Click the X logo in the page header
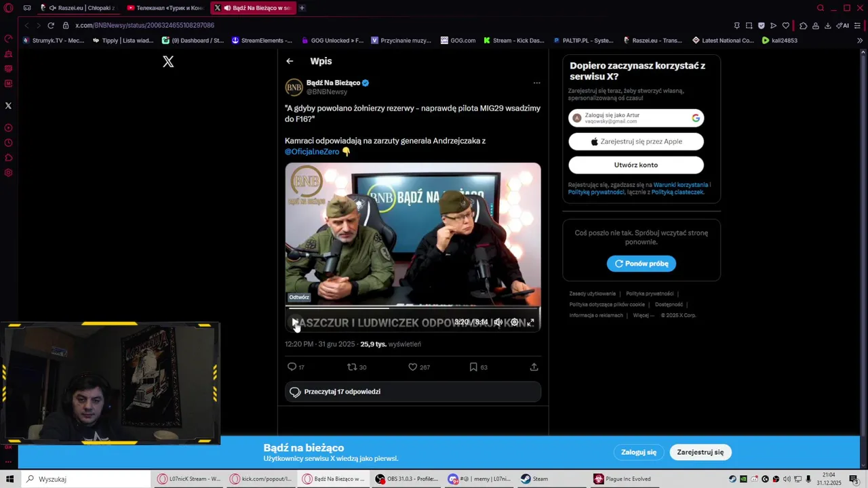Screen dimensions: 868x488 pos(168,62)
